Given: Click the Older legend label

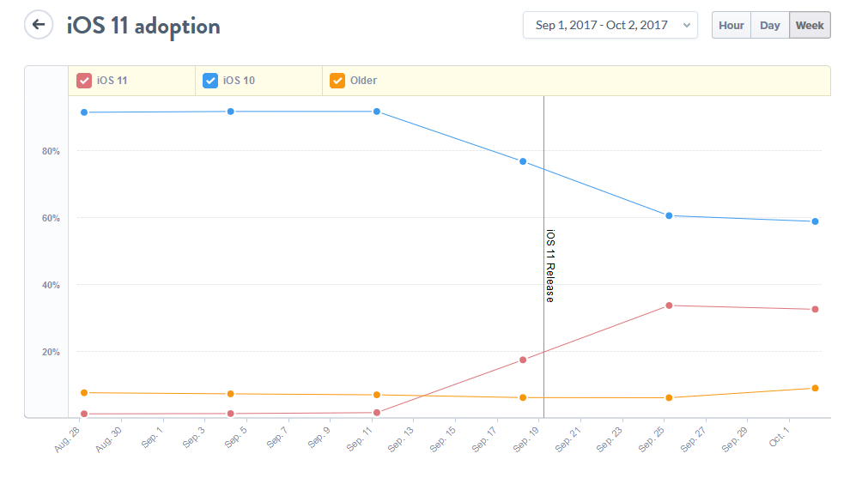Looking at the screenshot, I should (363, 81).
